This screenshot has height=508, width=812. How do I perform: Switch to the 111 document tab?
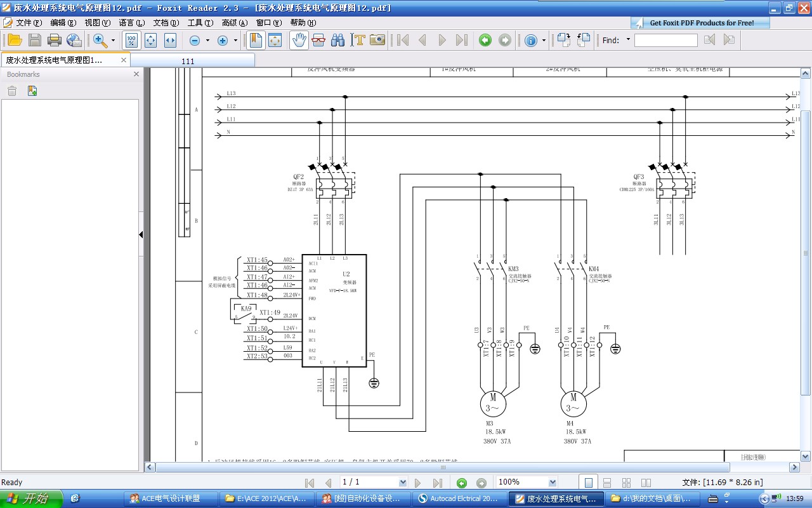point(188,61)
